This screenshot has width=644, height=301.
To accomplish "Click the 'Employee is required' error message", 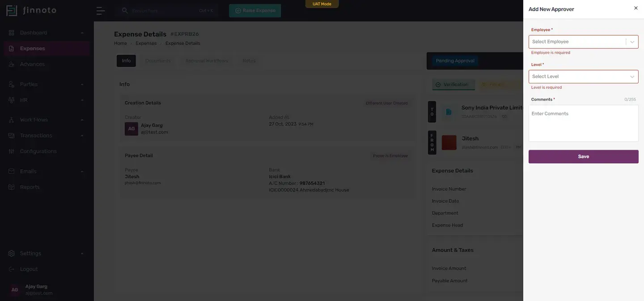I will (x=551, y=53).
